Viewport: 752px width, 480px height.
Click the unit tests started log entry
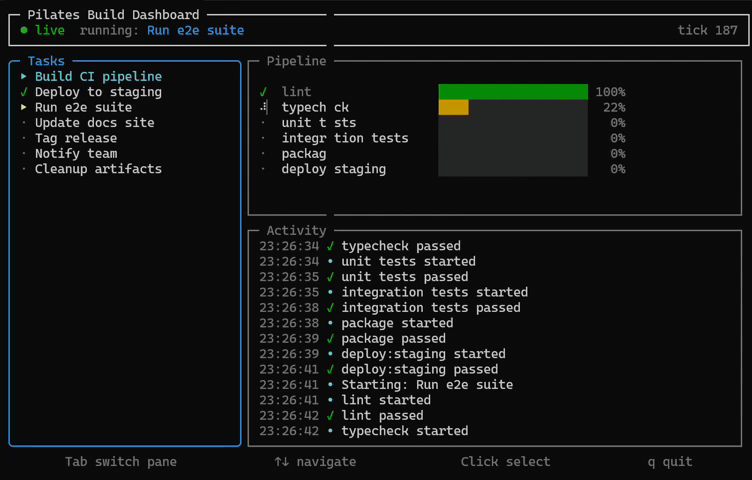pos(367,261)
